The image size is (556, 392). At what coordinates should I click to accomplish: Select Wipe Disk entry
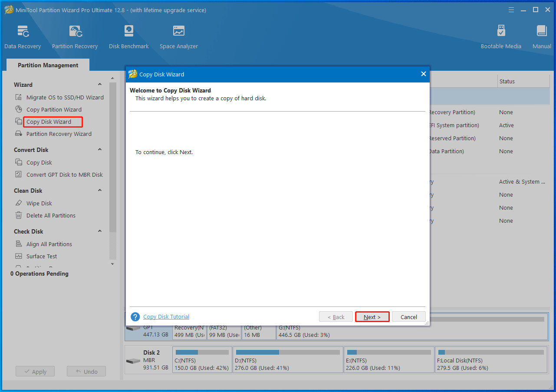(39, 203)
